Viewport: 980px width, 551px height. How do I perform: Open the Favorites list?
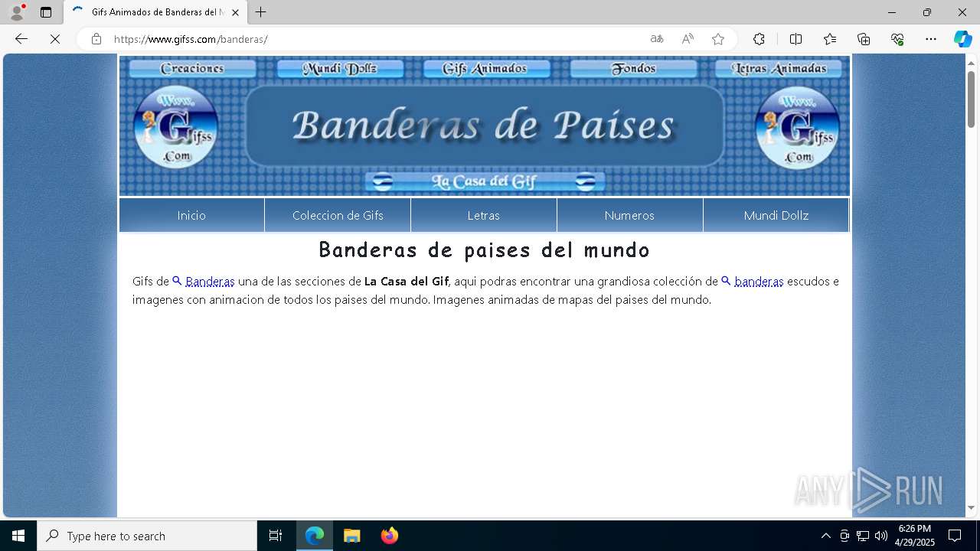click(x=830, y=39)
